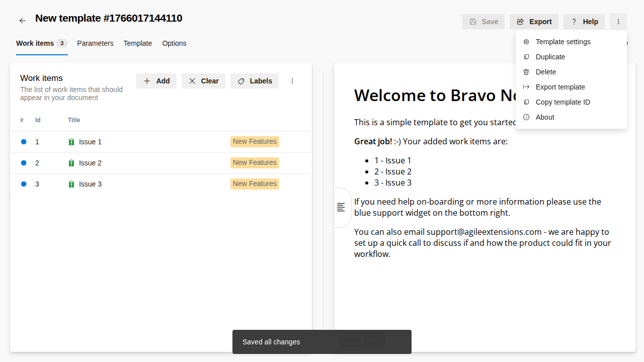This screenshot has height=362, width=644.
Task: Click the back arrow icon
Action: tap(23, 21)
